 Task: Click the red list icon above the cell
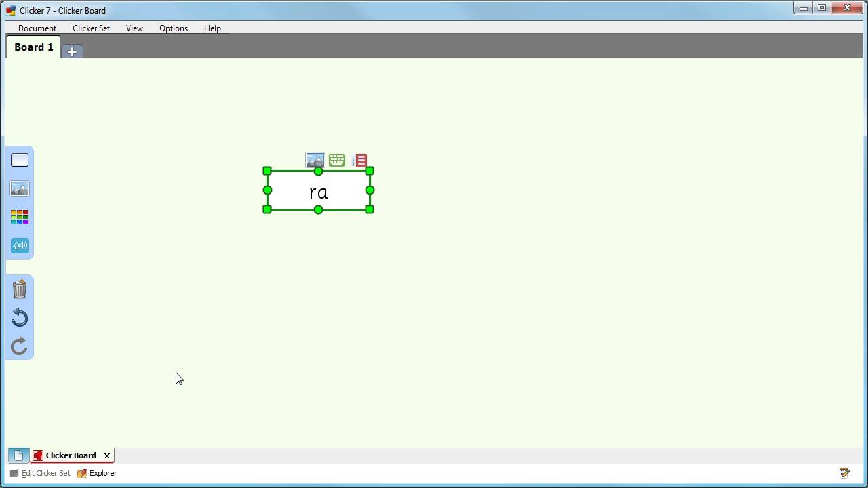click(359, 161)
